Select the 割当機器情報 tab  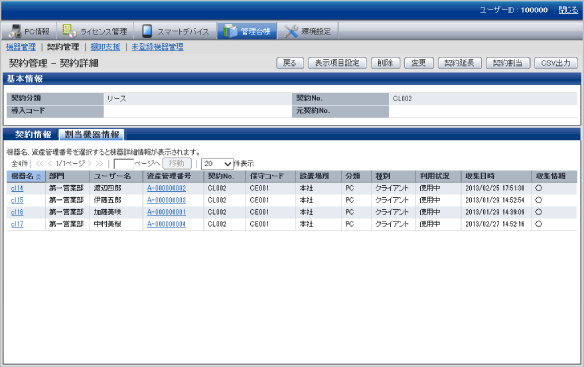(x=92, y=135)
